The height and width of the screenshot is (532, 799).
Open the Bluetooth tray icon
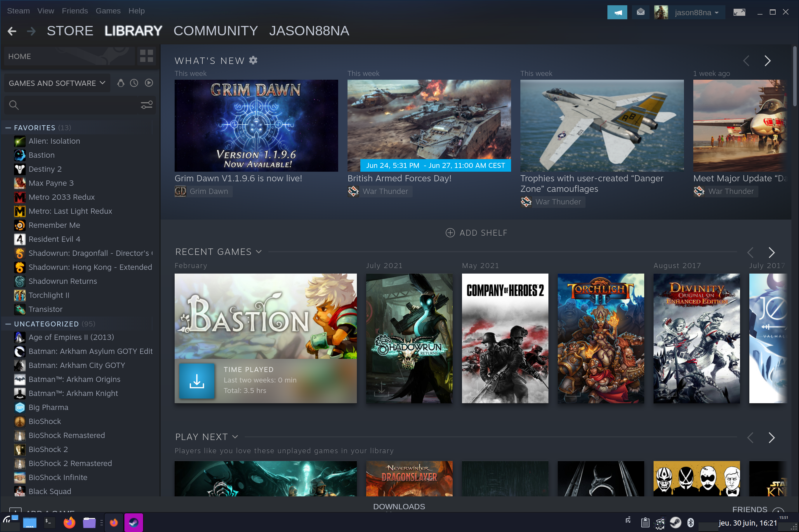(x=690, y=522)
